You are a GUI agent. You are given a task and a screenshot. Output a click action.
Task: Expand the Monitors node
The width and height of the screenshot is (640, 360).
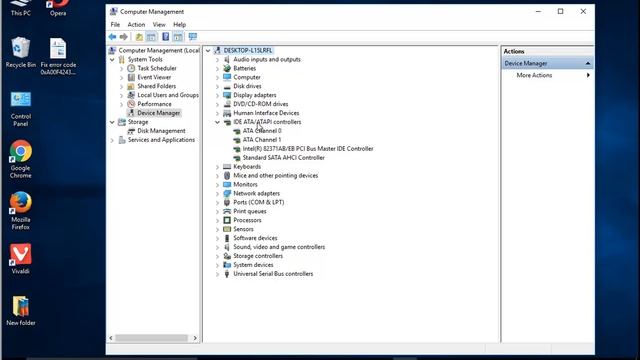(217, 184)
